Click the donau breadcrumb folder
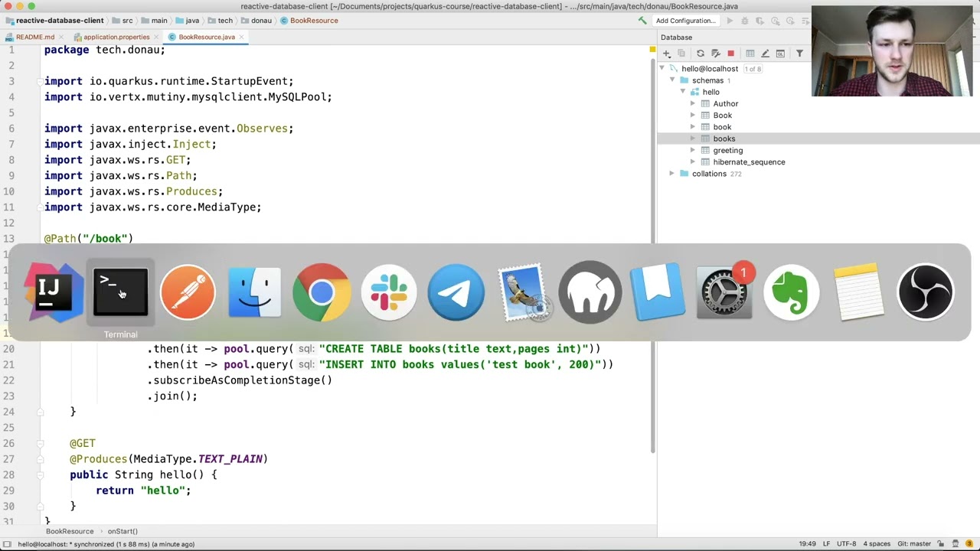980x551 pixels. [256, 21]
